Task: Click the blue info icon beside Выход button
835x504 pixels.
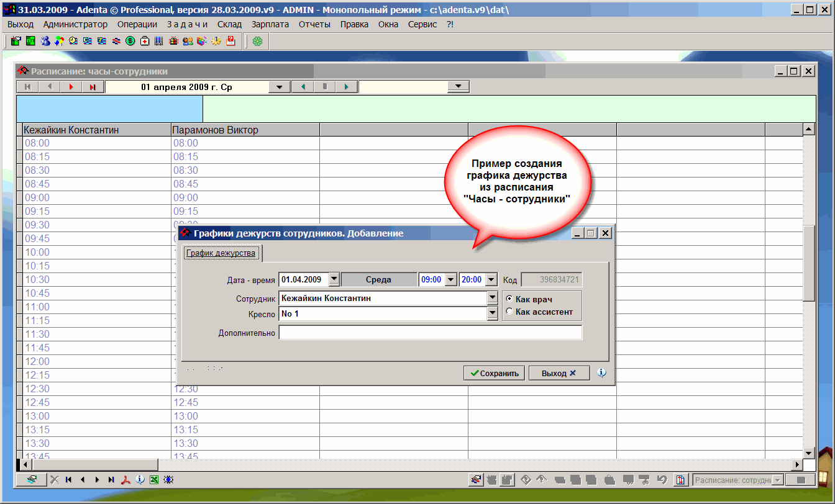Action: pyautogui.click(x=601, y=373)
